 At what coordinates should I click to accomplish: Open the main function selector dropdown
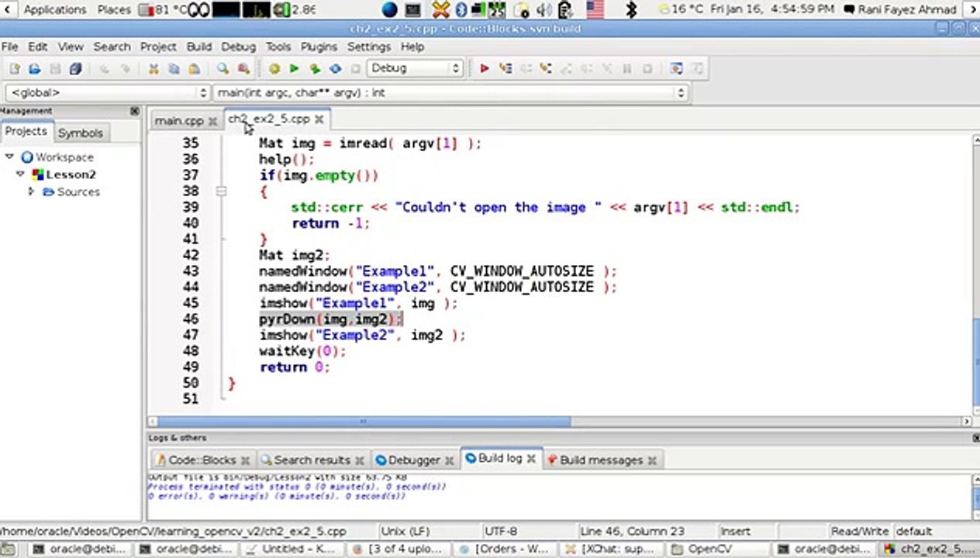pyautogui.click(x=450, y=93)
